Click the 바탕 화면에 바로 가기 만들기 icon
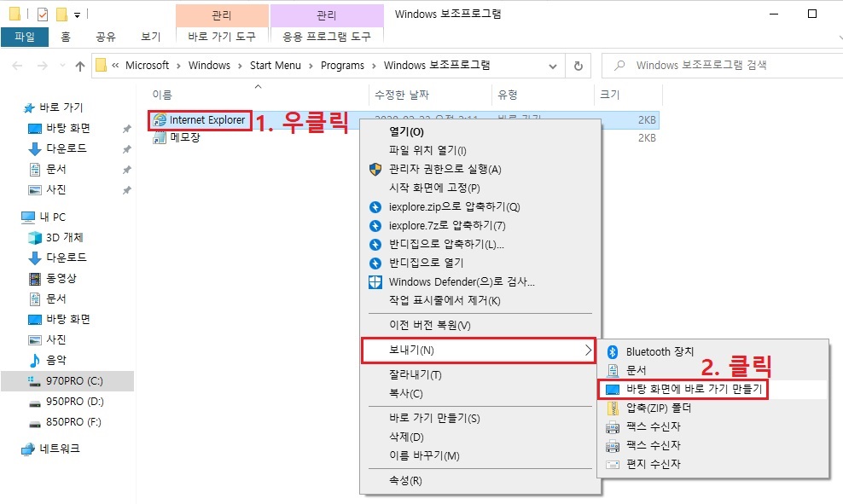 click(613, 389)
